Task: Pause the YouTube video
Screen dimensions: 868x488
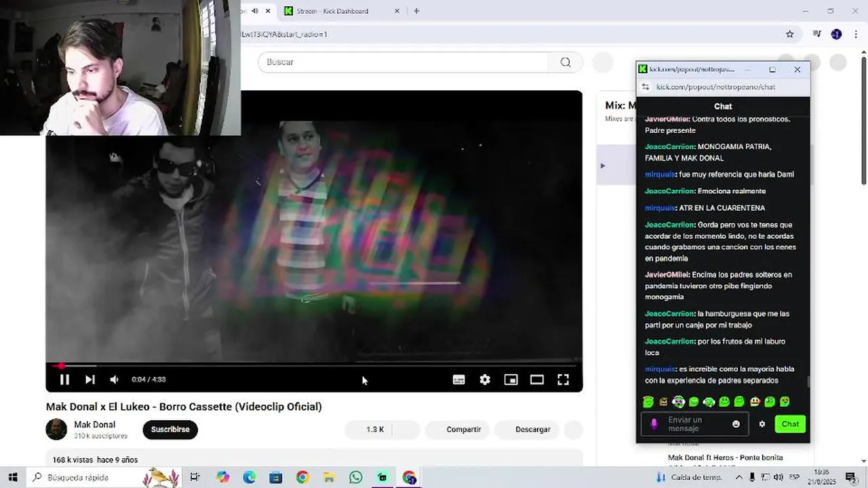Action: click(64, 380)
